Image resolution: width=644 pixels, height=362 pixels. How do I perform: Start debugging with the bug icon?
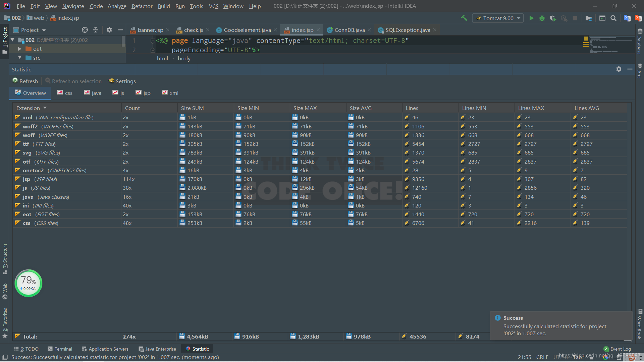pos(542,18)
